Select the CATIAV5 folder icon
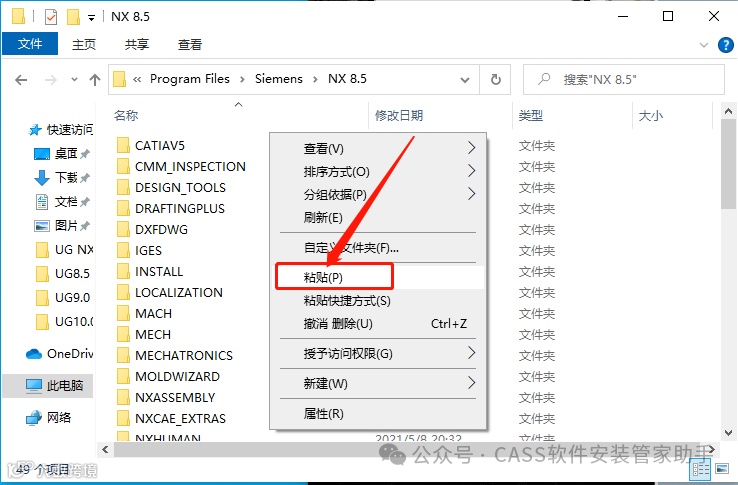Image resolution: width=738 pixels, height=485 pixels. point(123,145)
